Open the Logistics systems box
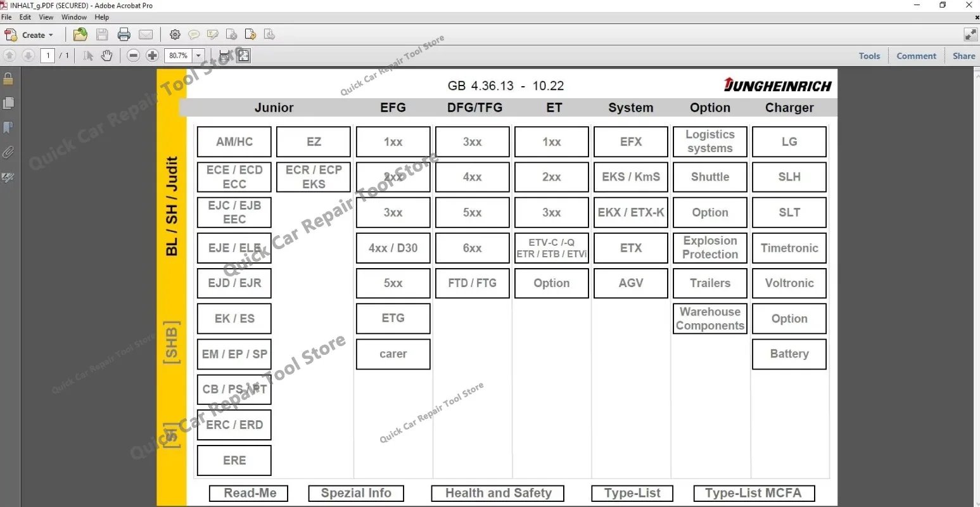980x507 pixels. coord(710,142)
